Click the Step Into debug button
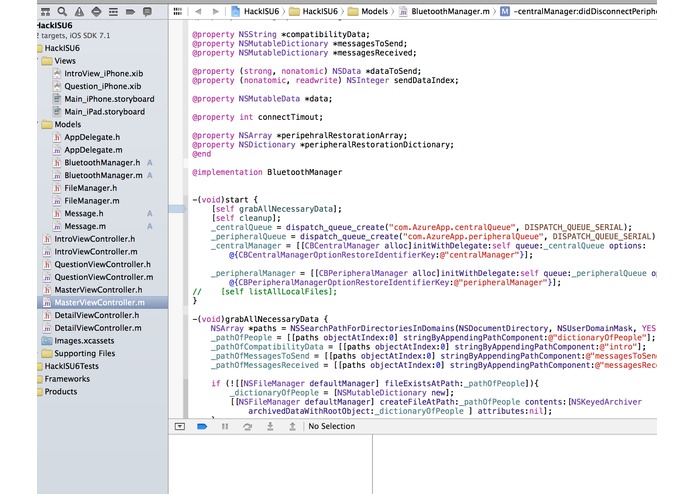 270,426
